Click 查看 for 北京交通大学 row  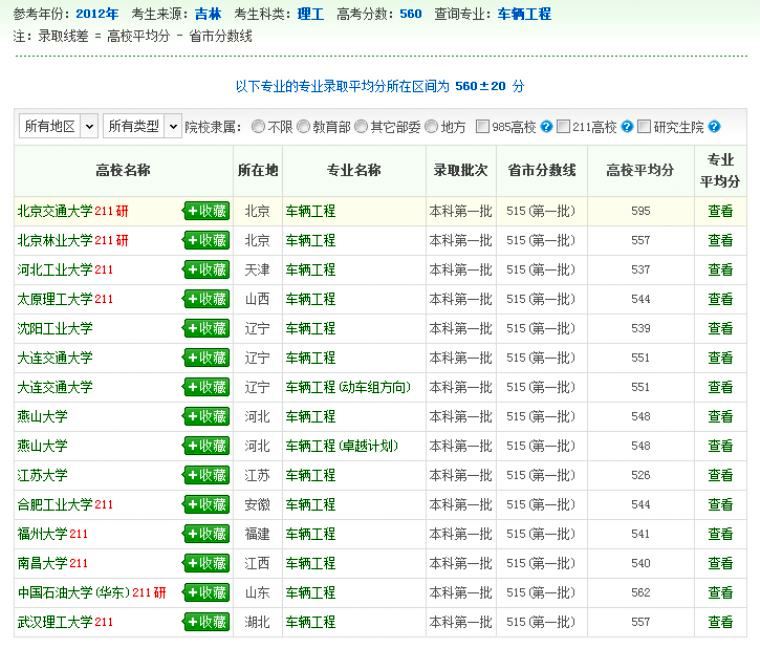[720, 211]
